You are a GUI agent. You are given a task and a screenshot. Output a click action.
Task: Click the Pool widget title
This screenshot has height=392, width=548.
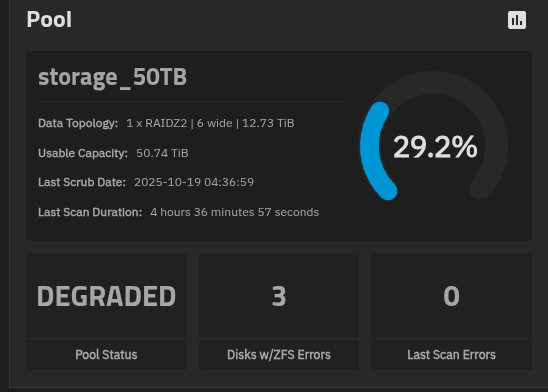(x=49, y=20)
